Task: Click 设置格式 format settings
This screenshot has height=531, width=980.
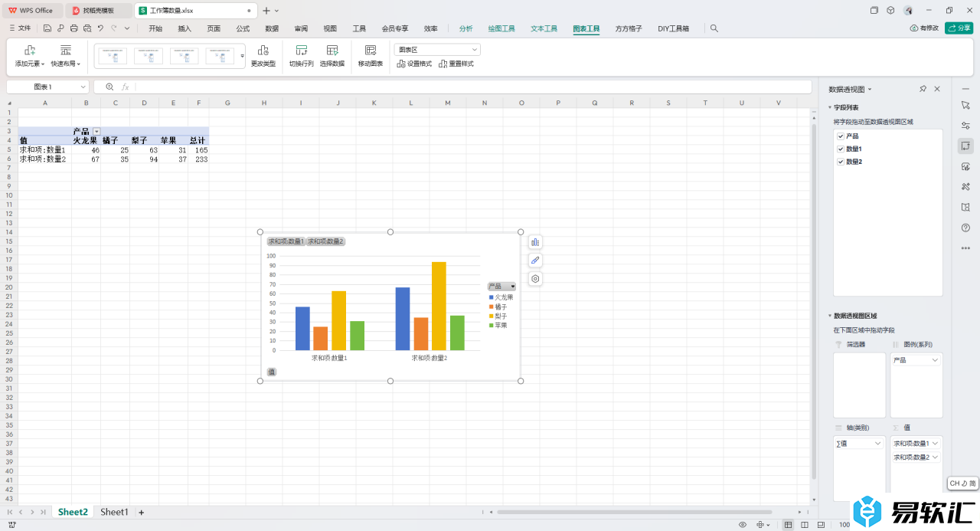Action: (414, 64)
